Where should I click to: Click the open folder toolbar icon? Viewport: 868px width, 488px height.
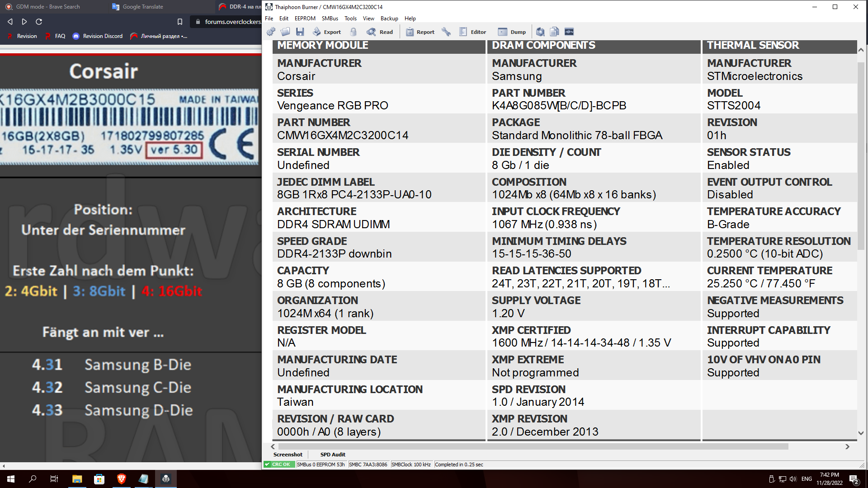pos(285,32)
